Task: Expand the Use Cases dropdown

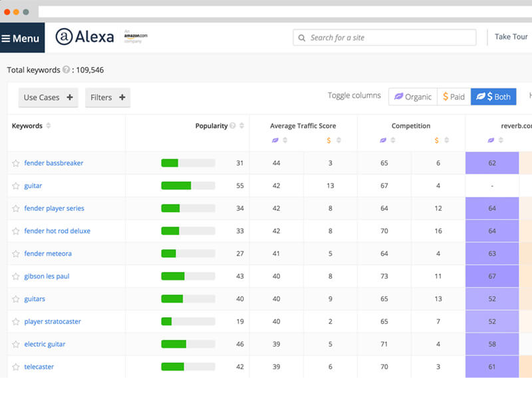Action: [x=48, y=97]
